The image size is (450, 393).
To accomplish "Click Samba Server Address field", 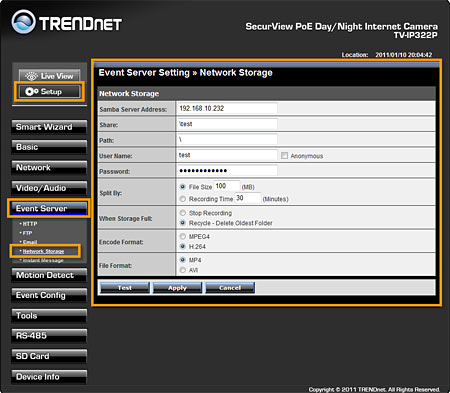I will [x=227, y=108].
